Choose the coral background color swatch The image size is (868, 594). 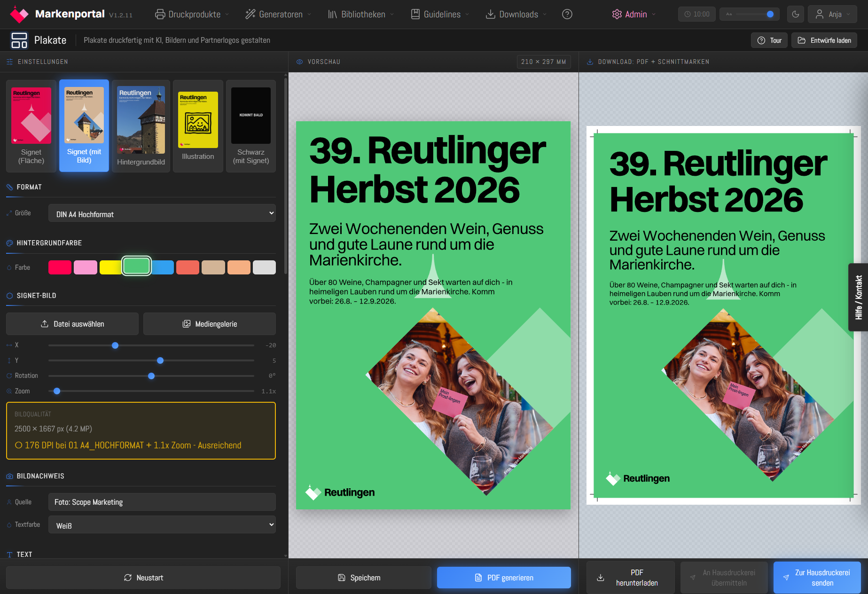(x=188, y=267)
